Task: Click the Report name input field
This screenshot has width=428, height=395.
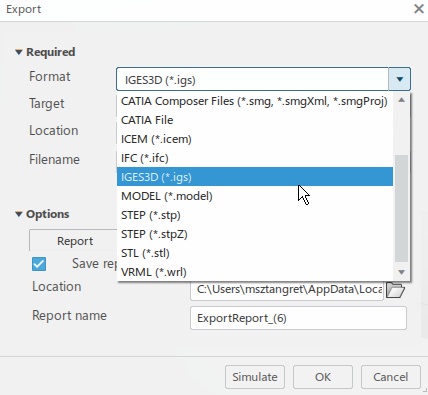Action: pos(298,318)
